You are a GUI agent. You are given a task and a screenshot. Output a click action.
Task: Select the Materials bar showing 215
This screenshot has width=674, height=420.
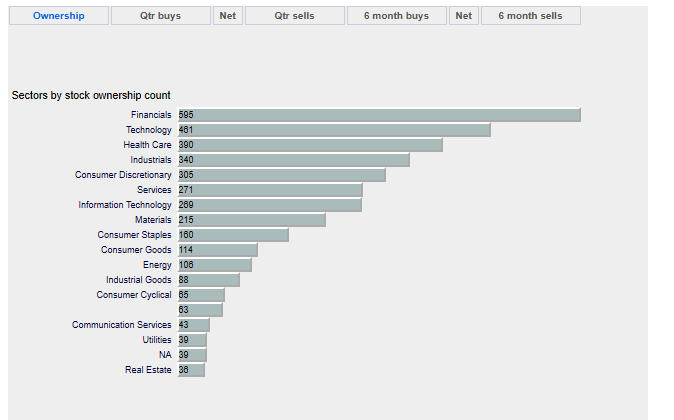click(252, 220)
